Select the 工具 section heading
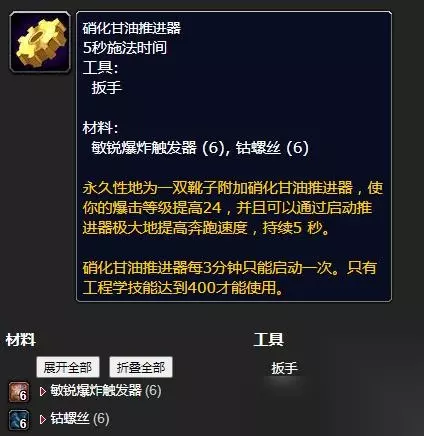Image resolution: width=424 pixels, height=436 pixels. pyautogui.click(x=268, y=339)
